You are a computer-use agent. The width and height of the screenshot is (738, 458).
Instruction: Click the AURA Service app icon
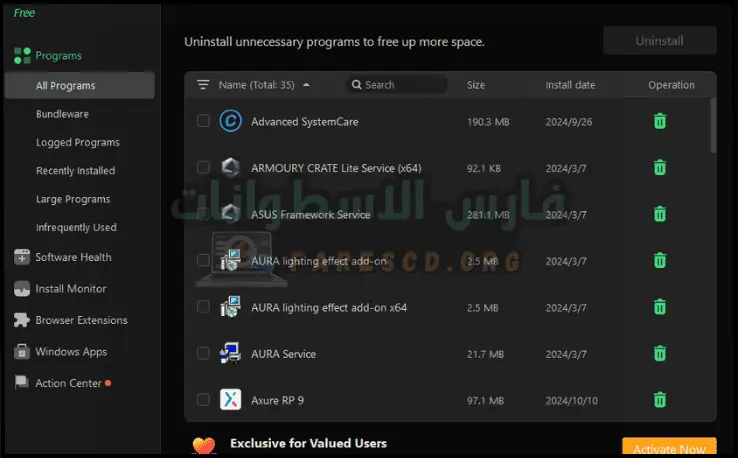231,353
